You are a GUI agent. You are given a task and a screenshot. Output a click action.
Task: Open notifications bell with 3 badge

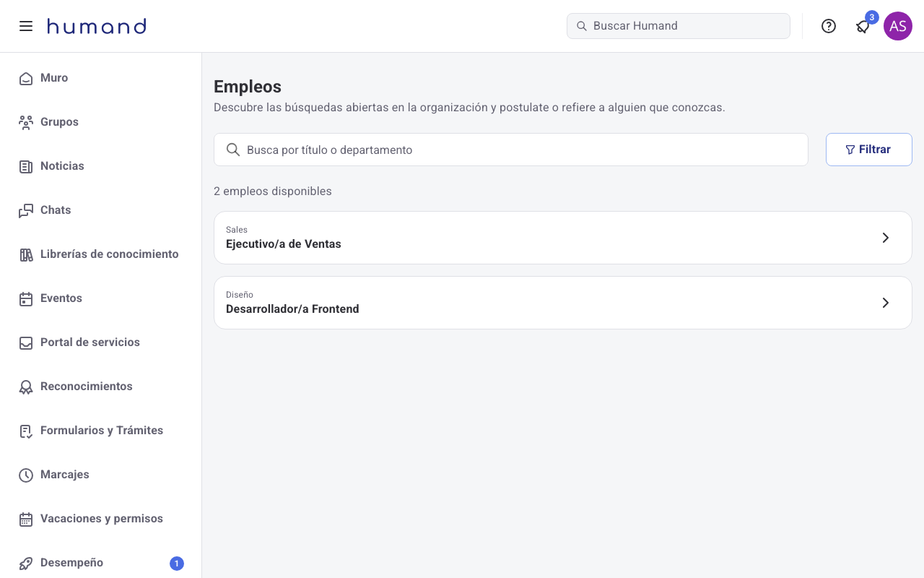tap(863, 26)
